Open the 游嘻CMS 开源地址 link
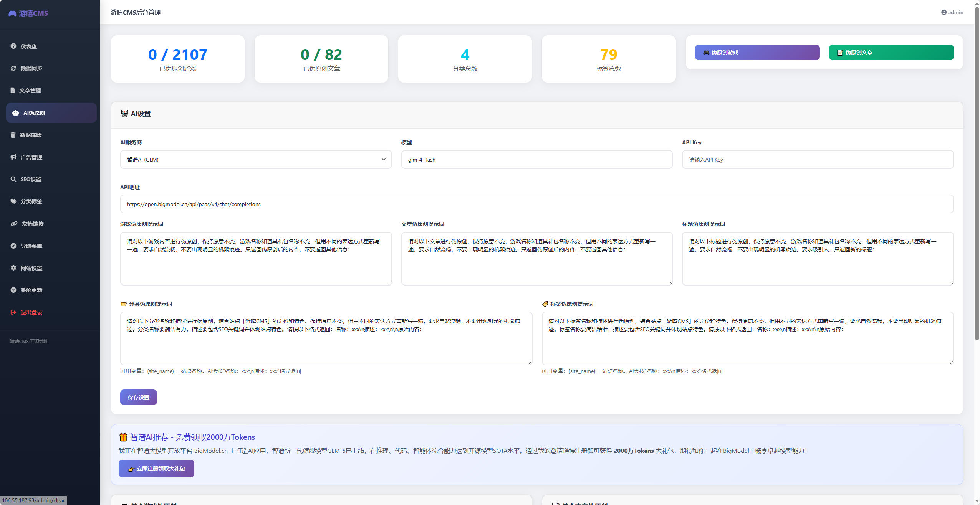Viewport: 980px width, 505px height. [29, 342]
